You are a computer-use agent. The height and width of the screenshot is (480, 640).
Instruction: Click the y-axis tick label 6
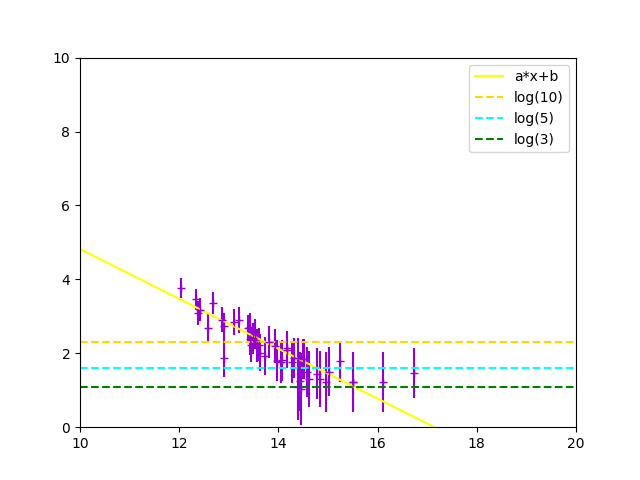(x=65, y=206)
